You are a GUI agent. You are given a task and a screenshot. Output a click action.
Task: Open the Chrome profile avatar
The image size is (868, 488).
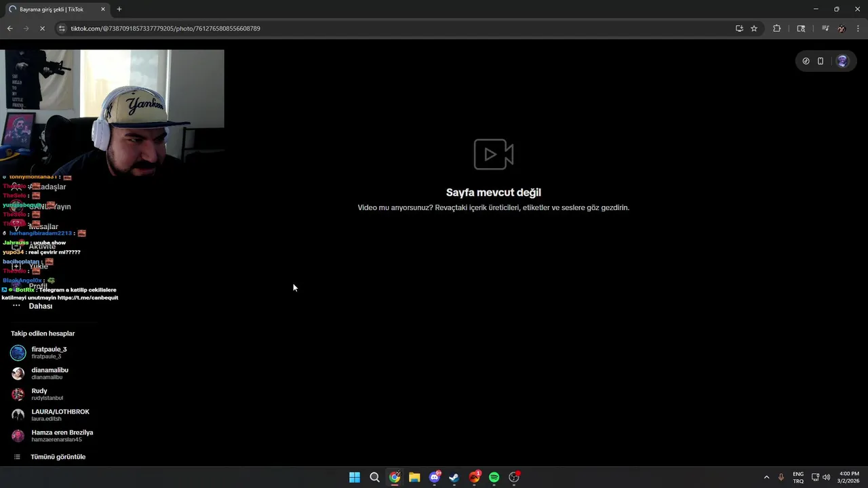pyautogui.click(x=842, y=28)
